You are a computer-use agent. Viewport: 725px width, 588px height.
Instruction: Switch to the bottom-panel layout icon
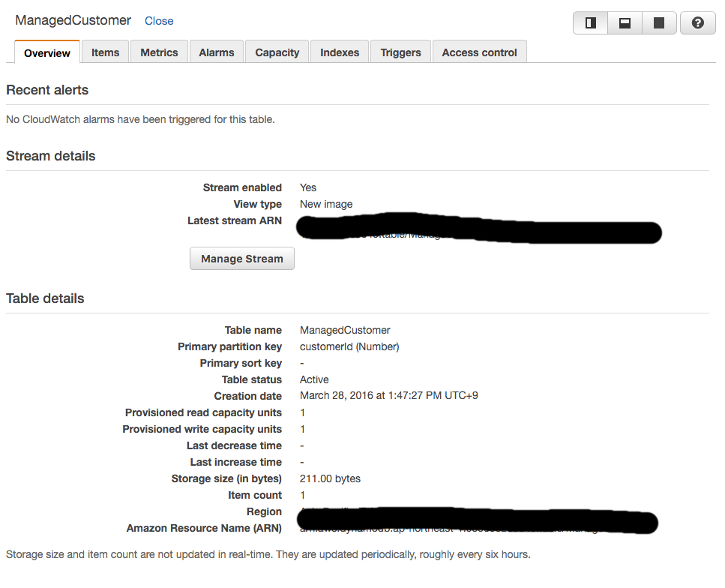[625, 22]
